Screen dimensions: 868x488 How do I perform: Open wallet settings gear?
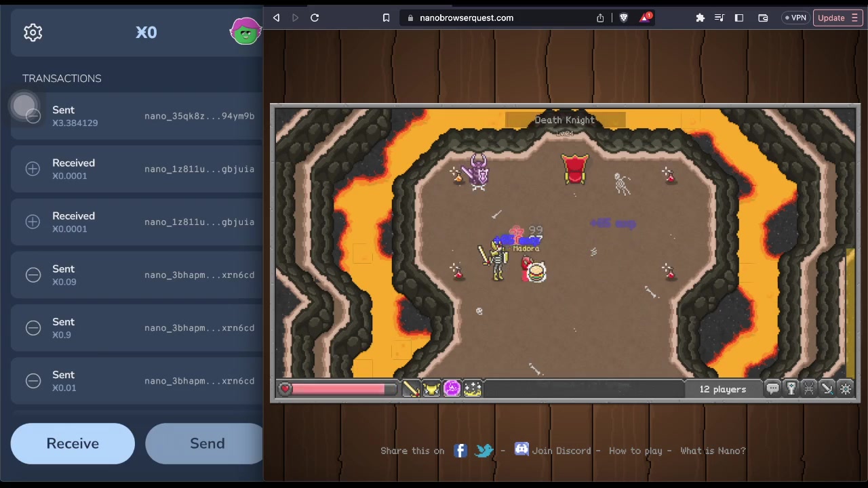[x=33, y=32]
